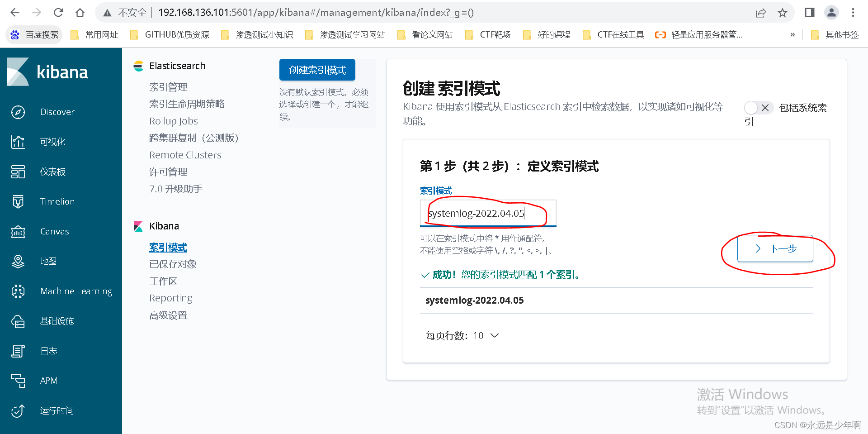Open Rollup Jobs menu item
Image resolution: width=868 pixels, height=434 pixels.
174,121
